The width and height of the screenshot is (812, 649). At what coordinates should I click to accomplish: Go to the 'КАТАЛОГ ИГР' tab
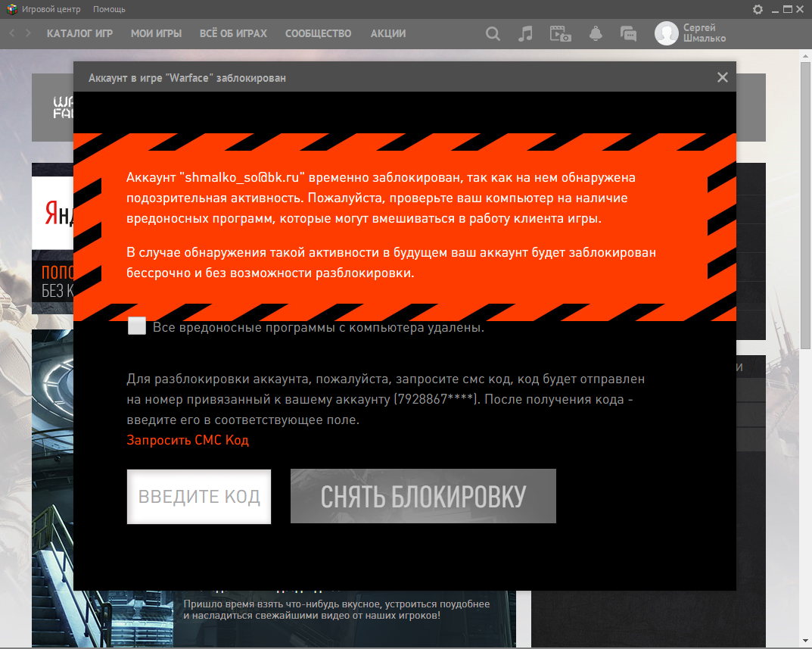(79, 33)
